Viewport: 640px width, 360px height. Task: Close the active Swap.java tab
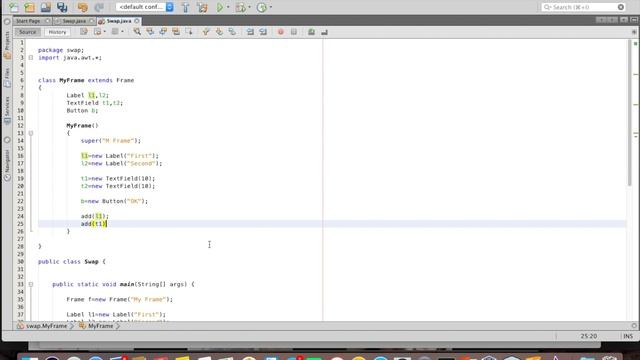(x=137, y=21)
